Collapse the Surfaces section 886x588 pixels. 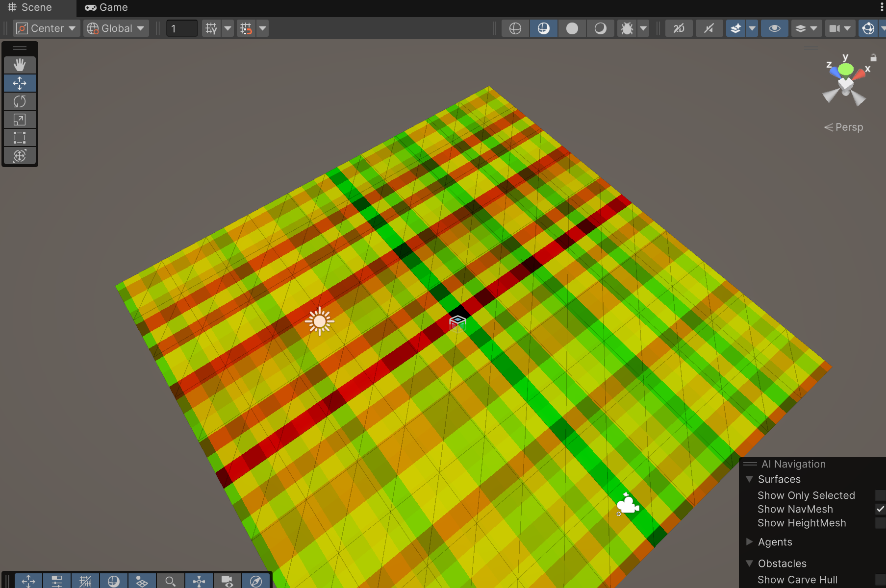[x=749, y=479]
